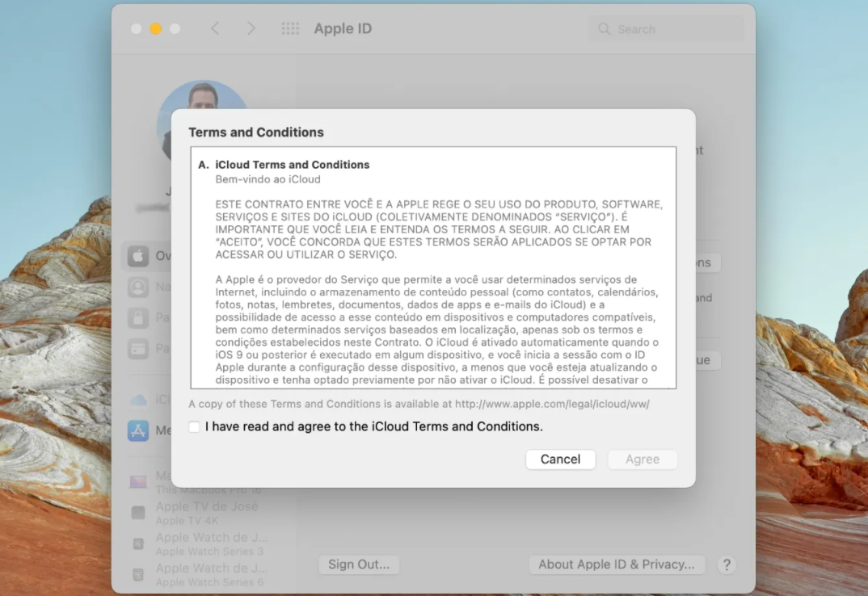Click the search magnifier icon

tap(604, 29)
